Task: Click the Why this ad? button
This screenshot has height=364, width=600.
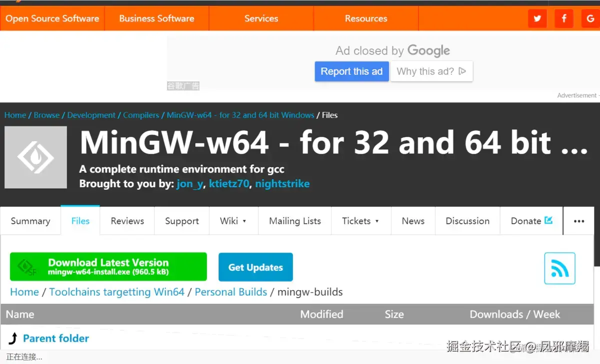Action: coord(431,71)
